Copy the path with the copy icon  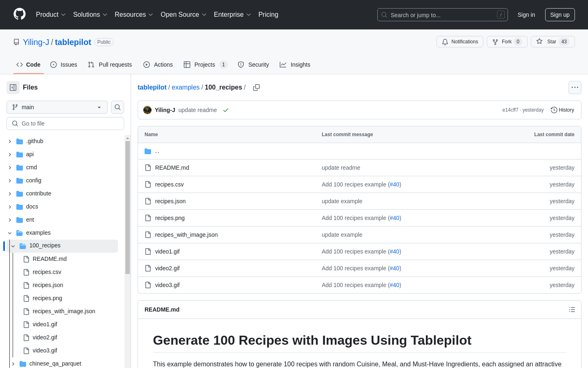click(x=256, y=88)
